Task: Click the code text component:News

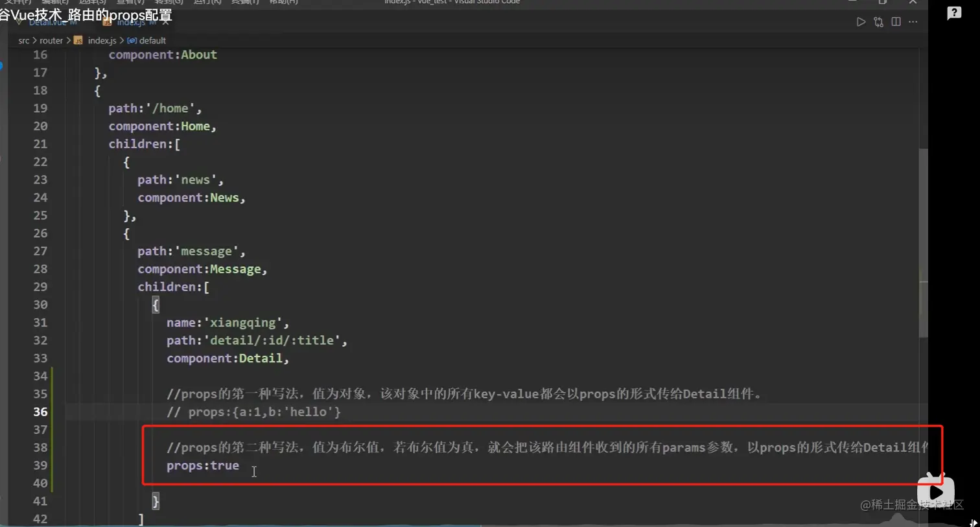Action: (x=191, y=198)
